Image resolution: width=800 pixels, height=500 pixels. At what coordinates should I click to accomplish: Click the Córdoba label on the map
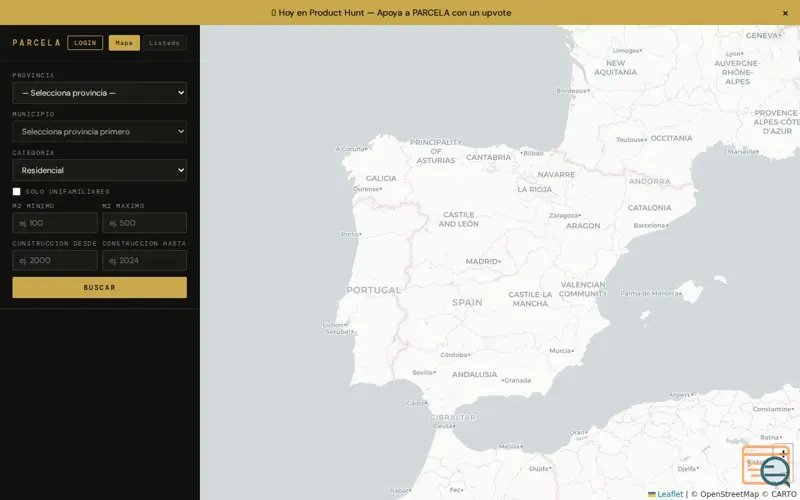[x=454, y=355]
